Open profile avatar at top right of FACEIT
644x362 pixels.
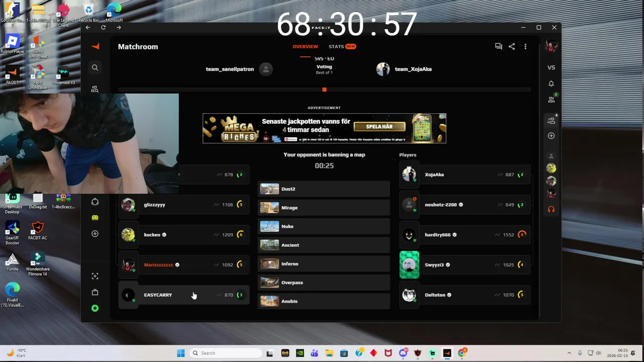point(551,46)
